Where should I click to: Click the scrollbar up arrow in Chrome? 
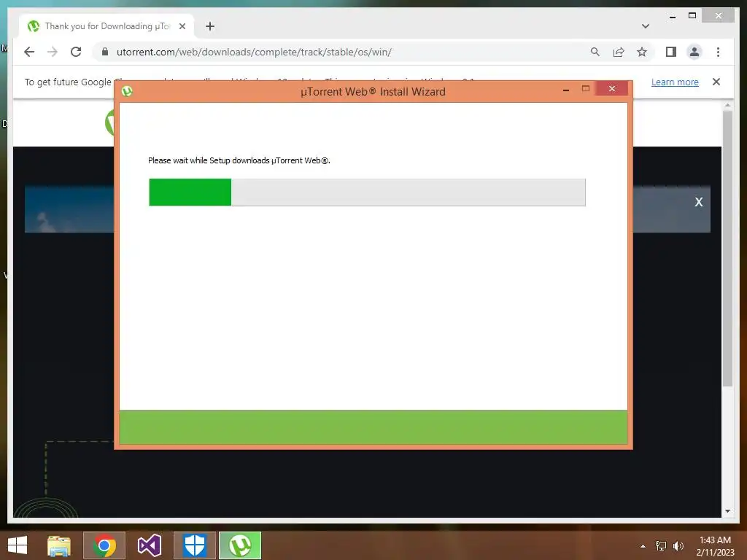(x=727, y=105)
